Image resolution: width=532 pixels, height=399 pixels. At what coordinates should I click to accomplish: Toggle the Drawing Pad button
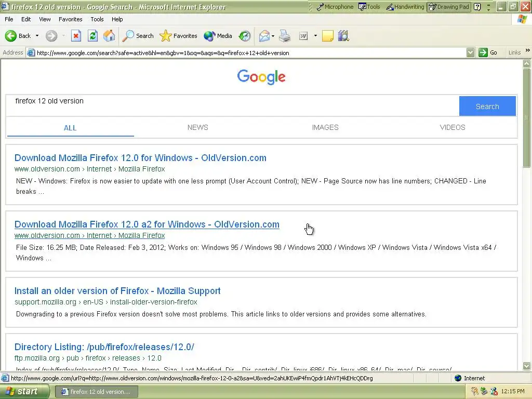[x=449, y=7]
